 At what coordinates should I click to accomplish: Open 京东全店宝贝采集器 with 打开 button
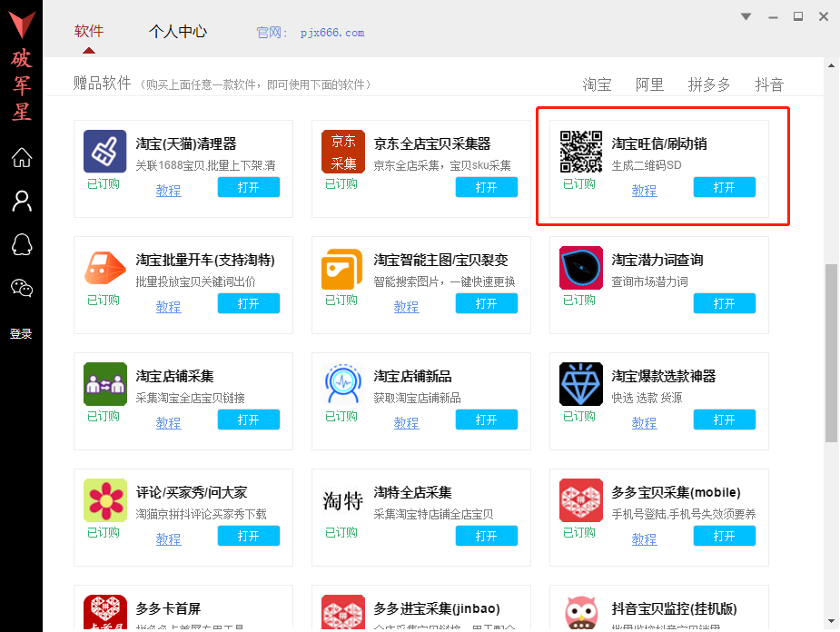click(x=487, y=187)
